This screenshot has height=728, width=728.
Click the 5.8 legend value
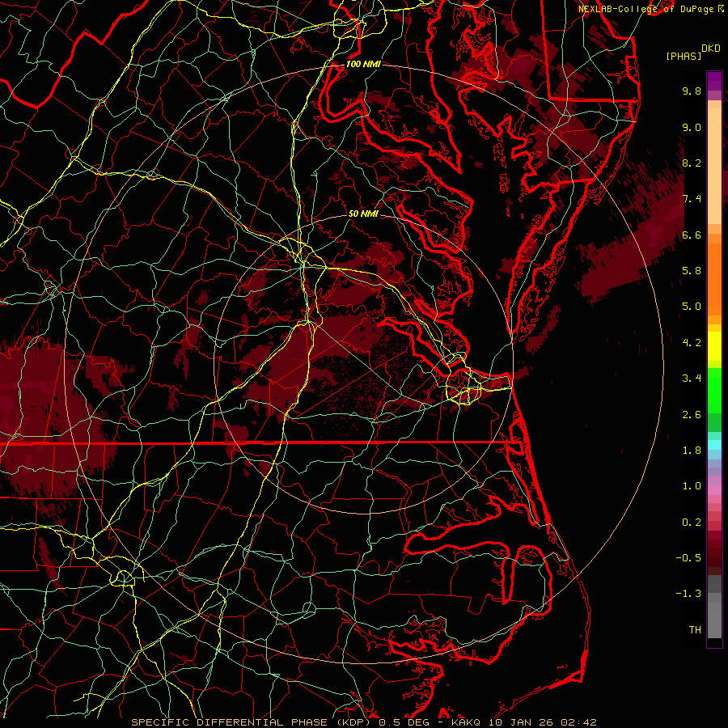[x=692, y=271]
